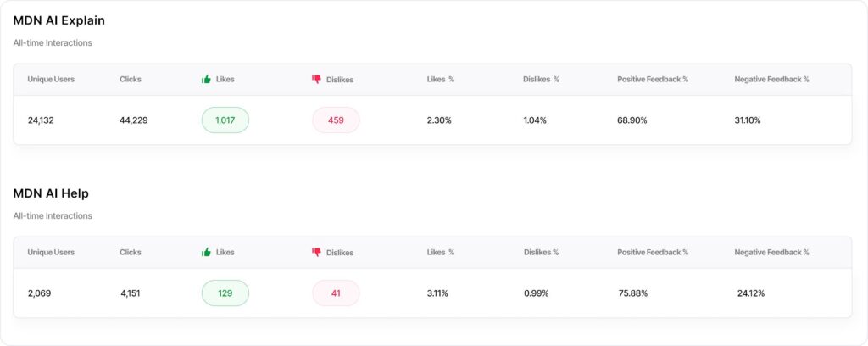Viewport: 868px width, 346px height.
Task: Select the MDN AI Help heading
Action: click(x=51, y=193)
